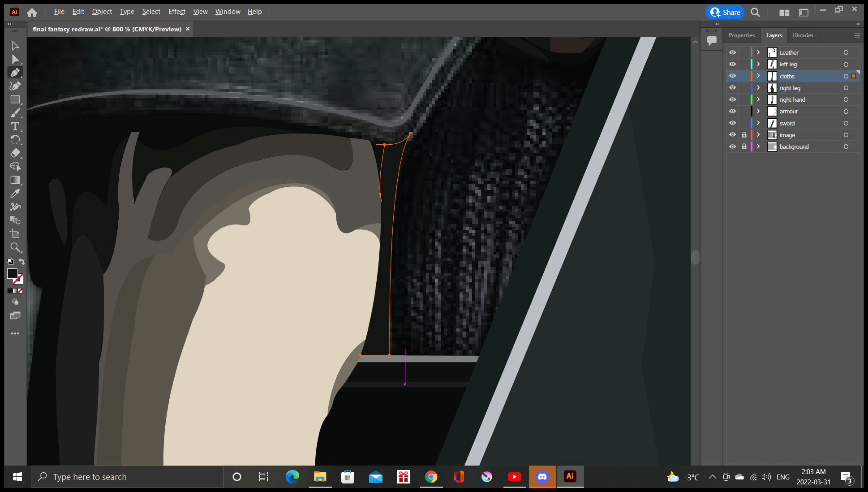Select the Curvature tool
The height and width of the screenshot is (492, 868).
pyautogui.click(x=15, y=86)
